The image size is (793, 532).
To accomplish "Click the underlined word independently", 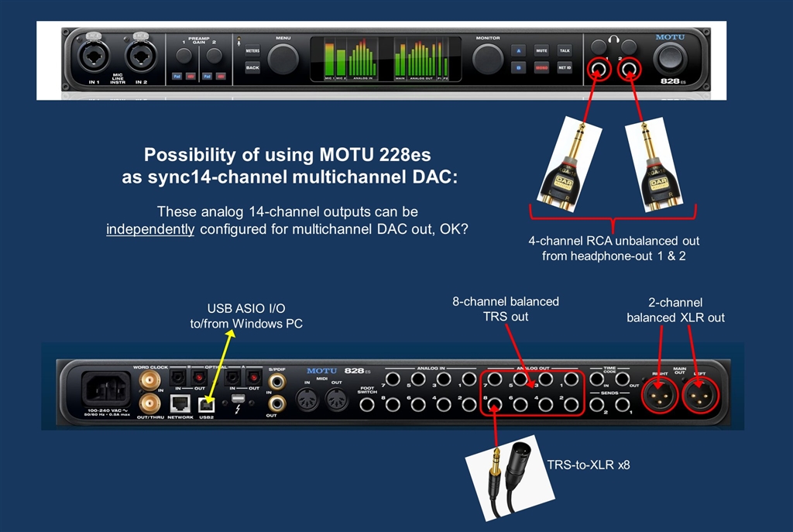I will [x=150, y=229].
